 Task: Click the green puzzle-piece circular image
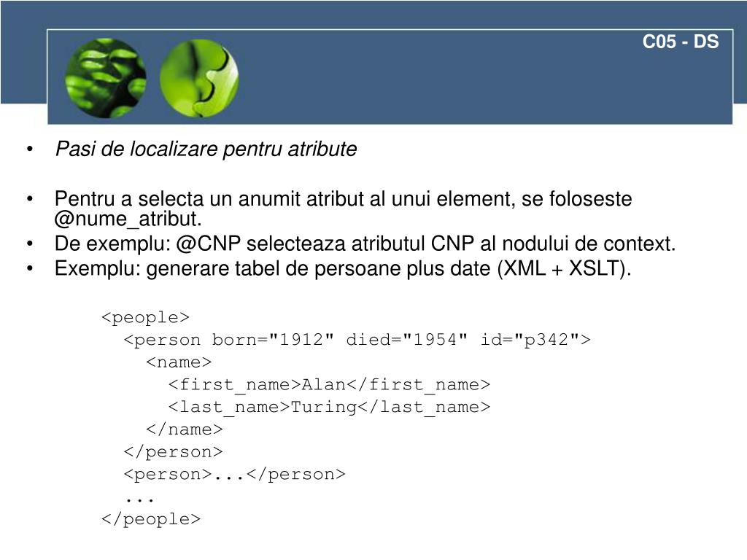(199, 78)
